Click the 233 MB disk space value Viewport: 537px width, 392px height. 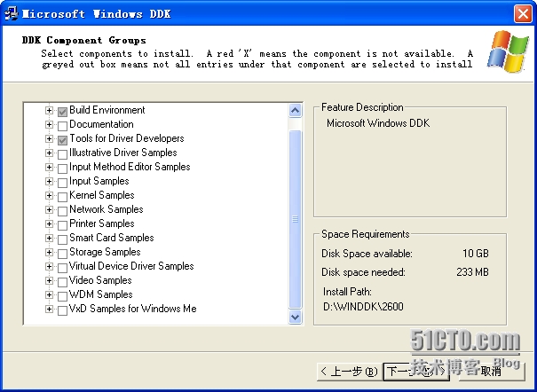pos(472,272)
